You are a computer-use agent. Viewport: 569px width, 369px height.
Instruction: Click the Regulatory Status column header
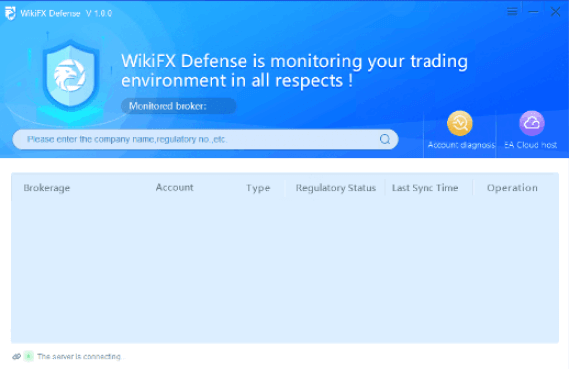(x=336, y=188)
